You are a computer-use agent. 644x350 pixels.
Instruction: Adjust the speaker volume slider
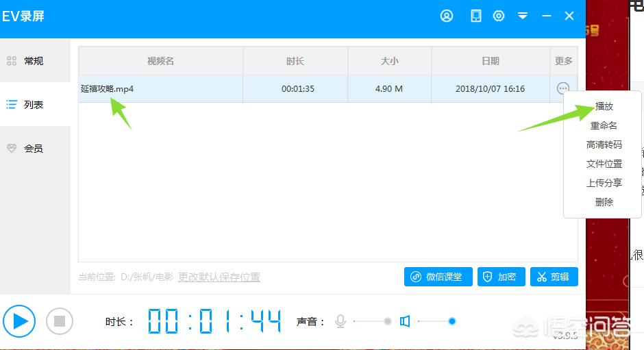tap(437, 321)
